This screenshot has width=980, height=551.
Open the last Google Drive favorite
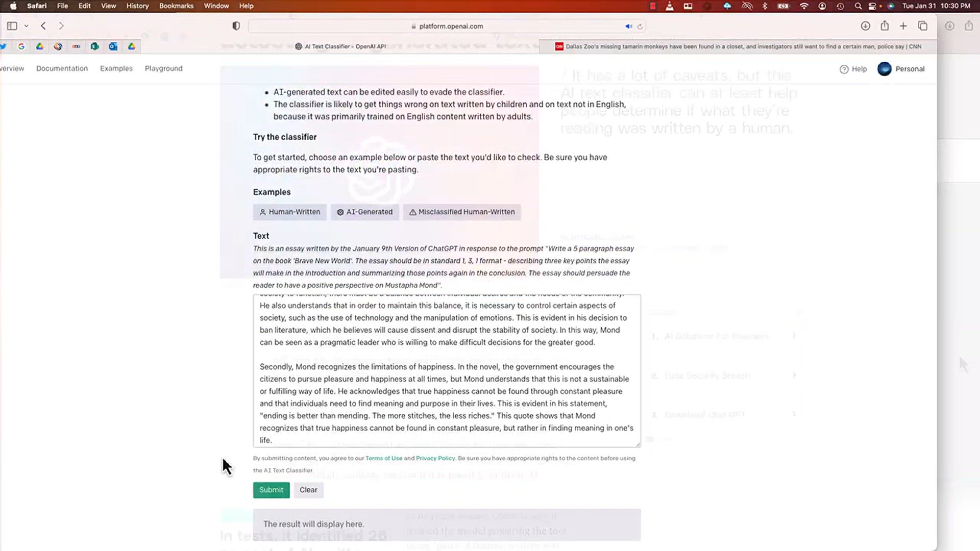[x=131, y=46]
